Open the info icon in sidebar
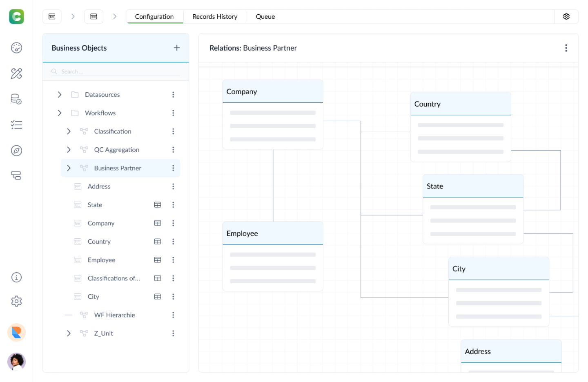The width and height of the screenshot is (588, 382). [x=16, y=278]
